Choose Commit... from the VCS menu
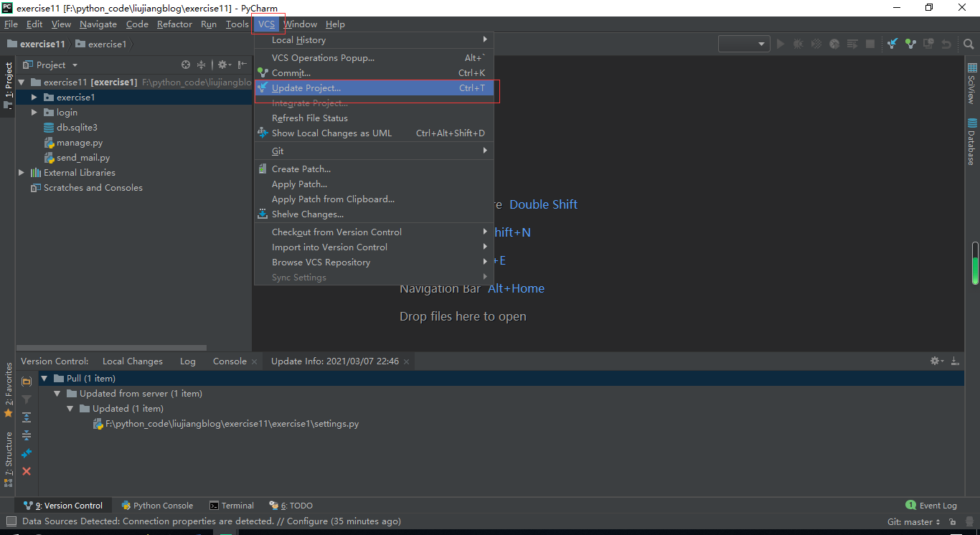This screenshot has height=535, width=980. coord(374,73)
